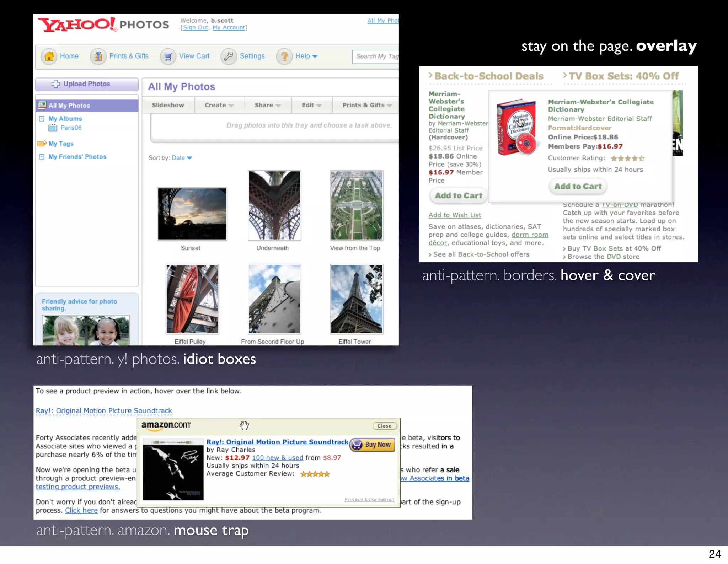Click the Friendly advice for photo sharing link

click(79, 305)
